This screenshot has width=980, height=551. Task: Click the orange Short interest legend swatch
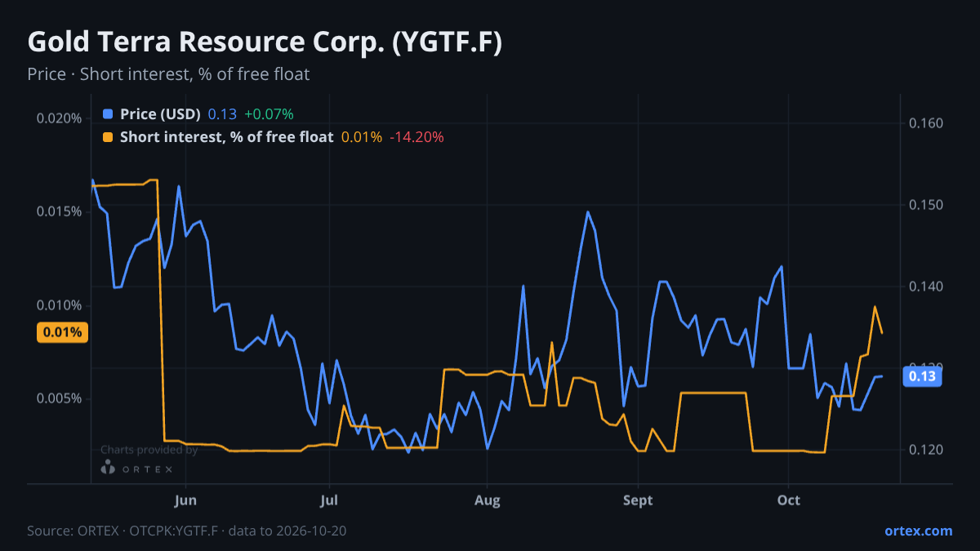point(108,137)
